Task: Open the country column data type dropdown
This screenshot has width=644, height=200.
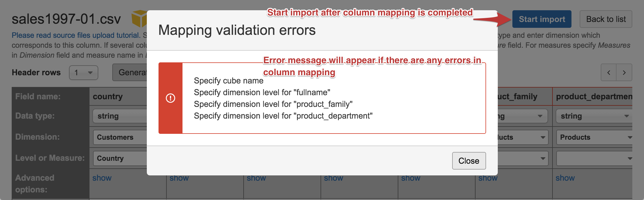Action: coord(120,116)
